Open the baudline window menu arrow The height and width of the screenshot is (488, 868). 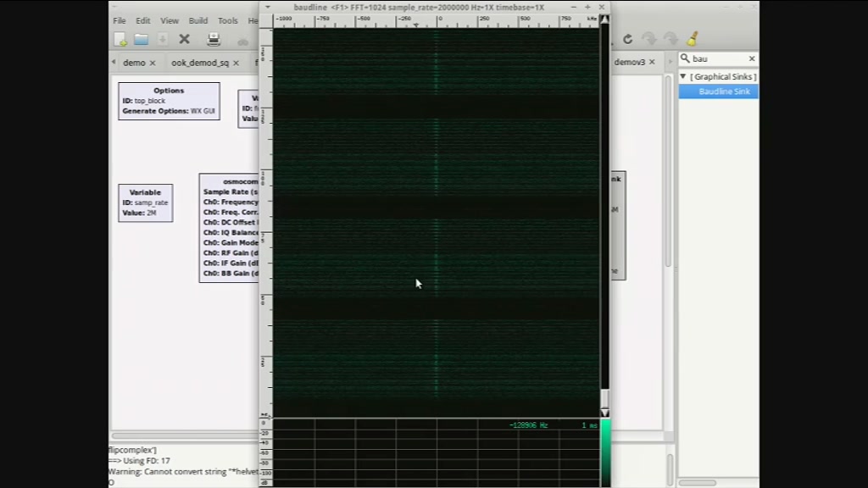[268, 7]
